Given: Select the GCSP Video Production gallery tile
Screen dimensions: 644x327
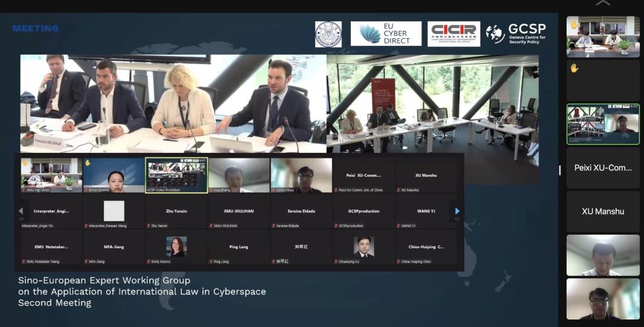Looking at the screenshot, I should [176, 175].
